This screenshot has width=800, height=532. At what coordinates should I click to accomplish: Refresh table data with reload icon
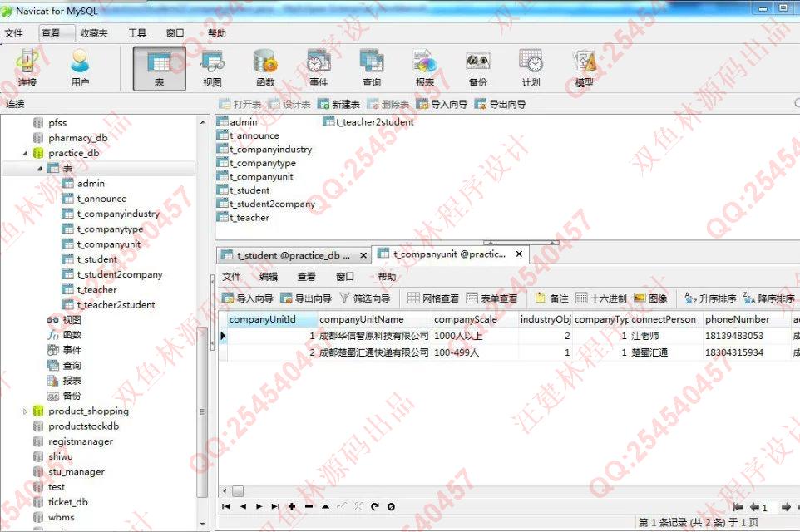[375, 506]
